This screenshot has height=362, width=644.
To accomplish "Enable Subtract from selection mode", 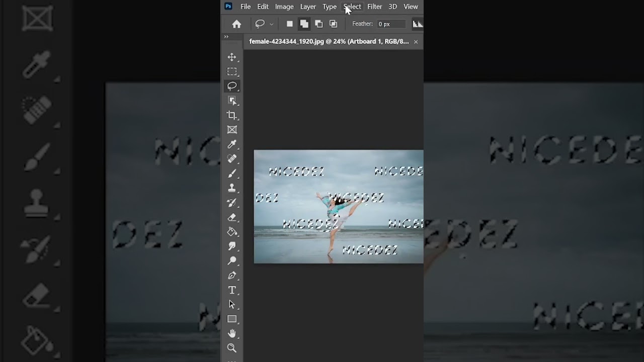I will click(x=318, y=24).
